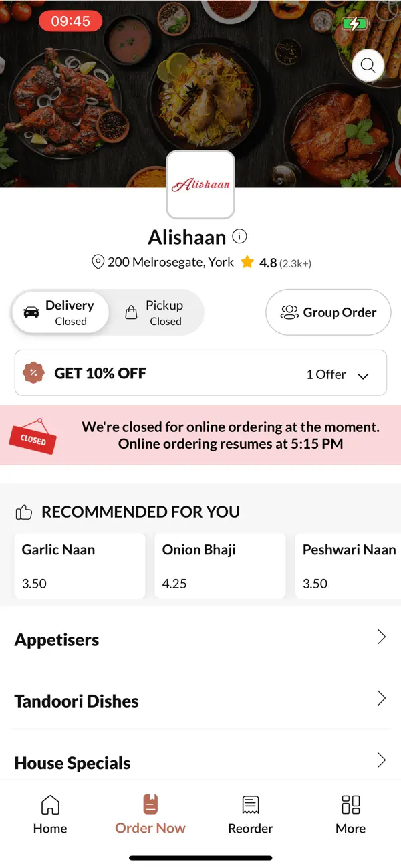Tap the yellow rating star
401x868 pixels.
point(247,262)
